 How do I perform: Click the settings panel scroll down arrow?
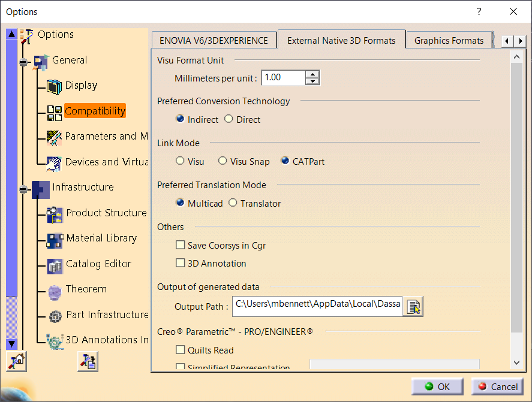click(516, 362)
